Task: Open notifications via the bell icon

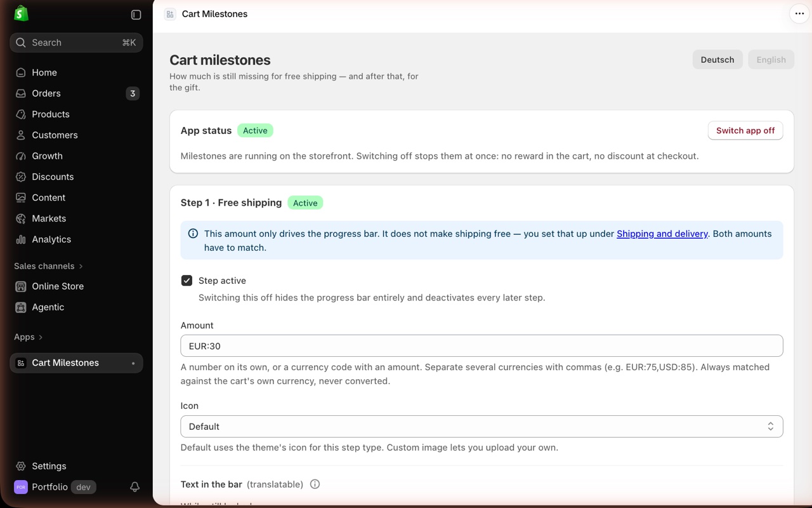Action: point(134,487)
